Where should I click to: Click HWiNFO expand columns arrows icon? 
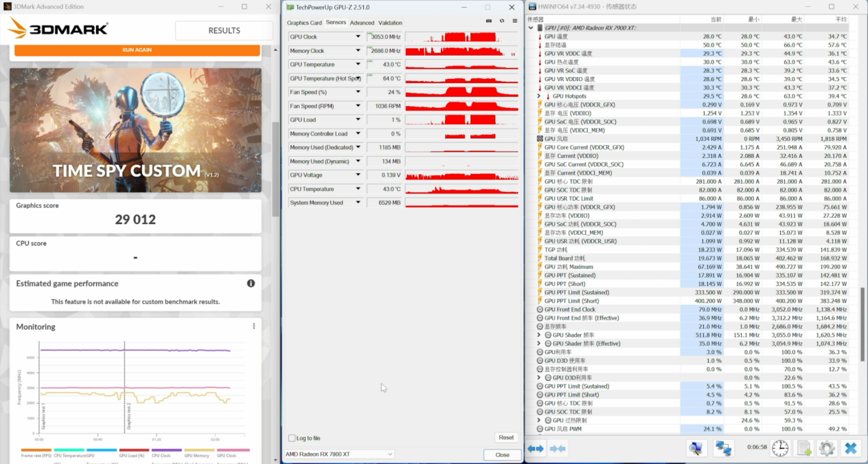click(x=536, y=449)
